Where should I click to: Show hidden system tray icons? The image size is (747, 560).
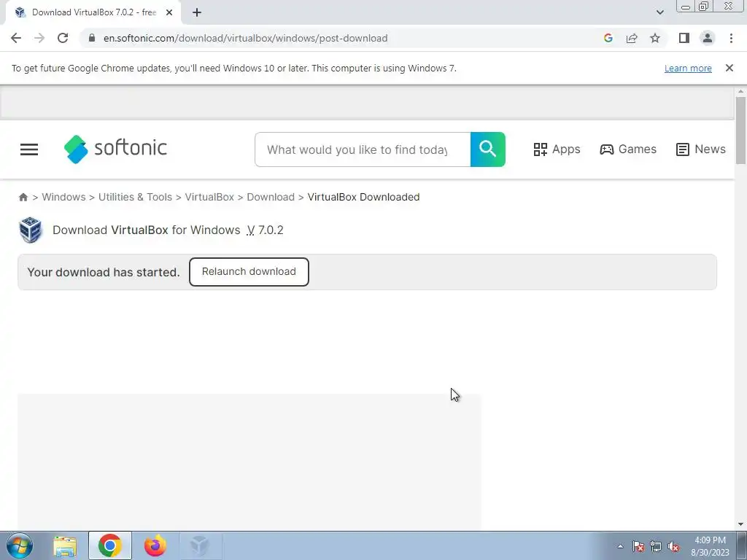pos(620,546)
